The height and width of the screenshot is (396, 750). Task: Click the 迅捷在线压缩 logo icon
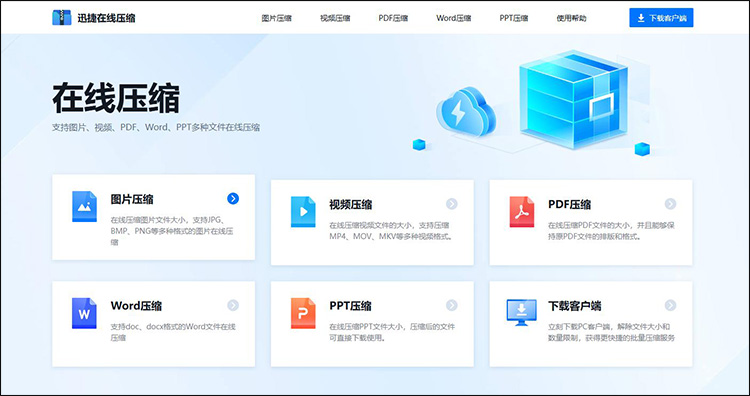[x=62, y=18]
